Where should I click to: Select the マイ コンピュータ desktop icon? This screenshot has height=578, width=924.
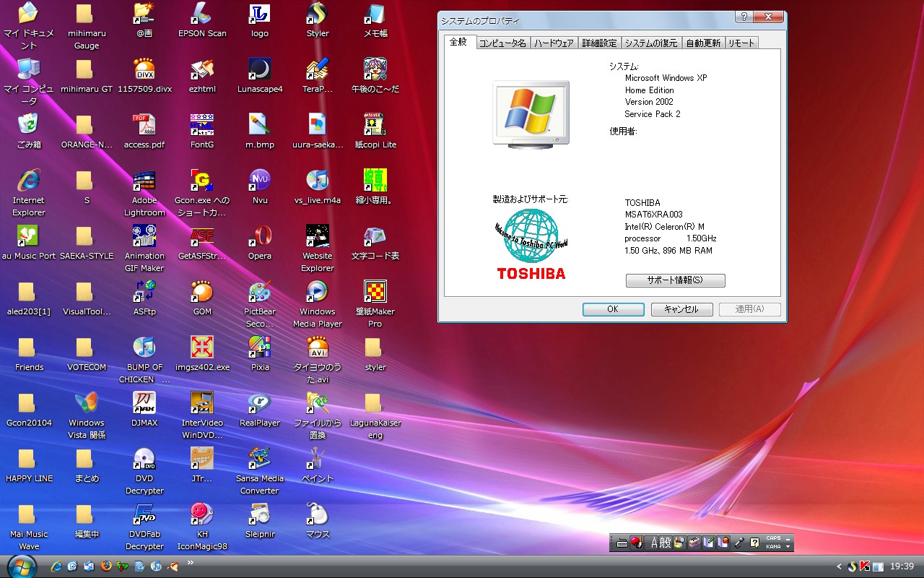point(29,82)
